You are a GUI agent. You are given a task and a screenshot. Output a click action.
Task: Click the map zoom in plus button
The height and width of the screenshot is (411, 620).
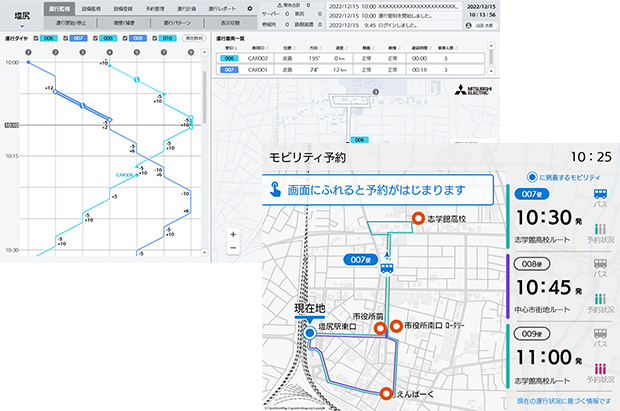(x=233, y=236)
